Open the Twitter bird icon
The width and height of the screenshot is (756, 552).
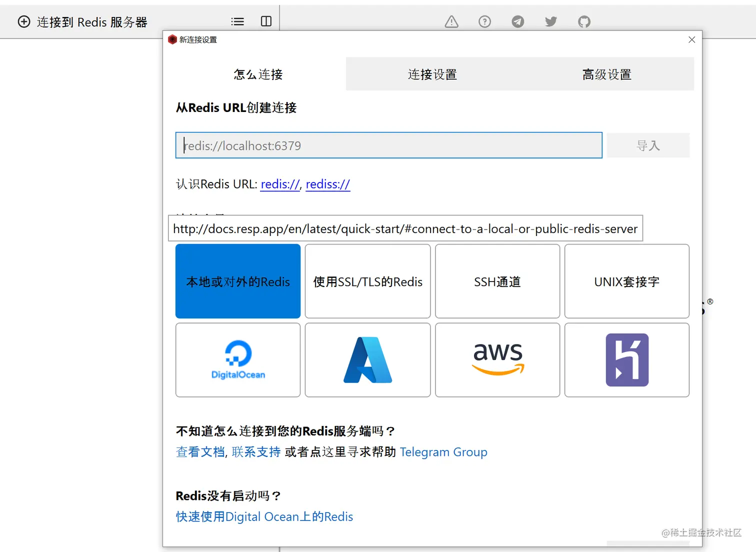pos(551,21)
